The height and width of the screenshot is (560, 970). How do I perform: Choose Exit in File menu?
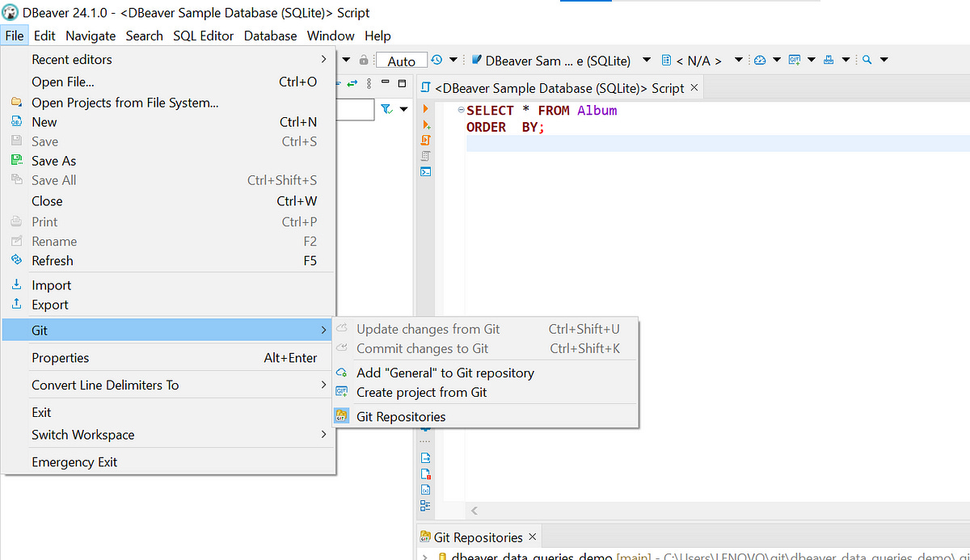(x=168, y=412)
